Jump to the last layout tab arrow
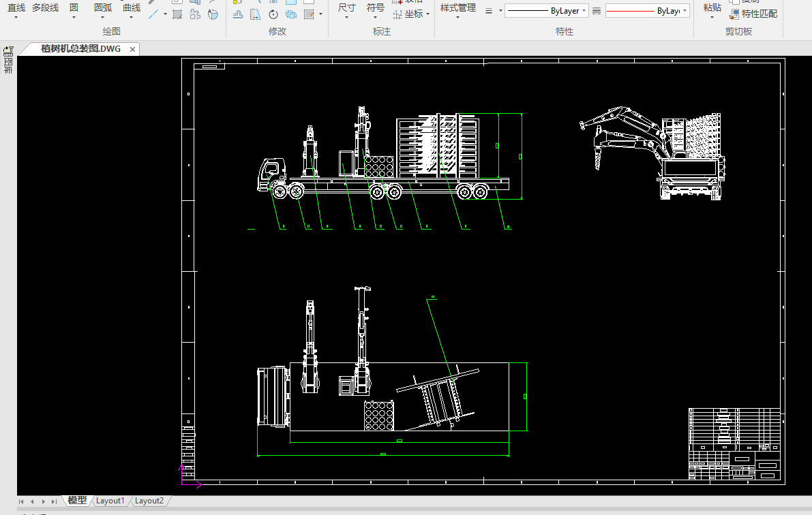The height and width of the screenshot is (515, 812). pyautogui.click(x=54, y=501)
